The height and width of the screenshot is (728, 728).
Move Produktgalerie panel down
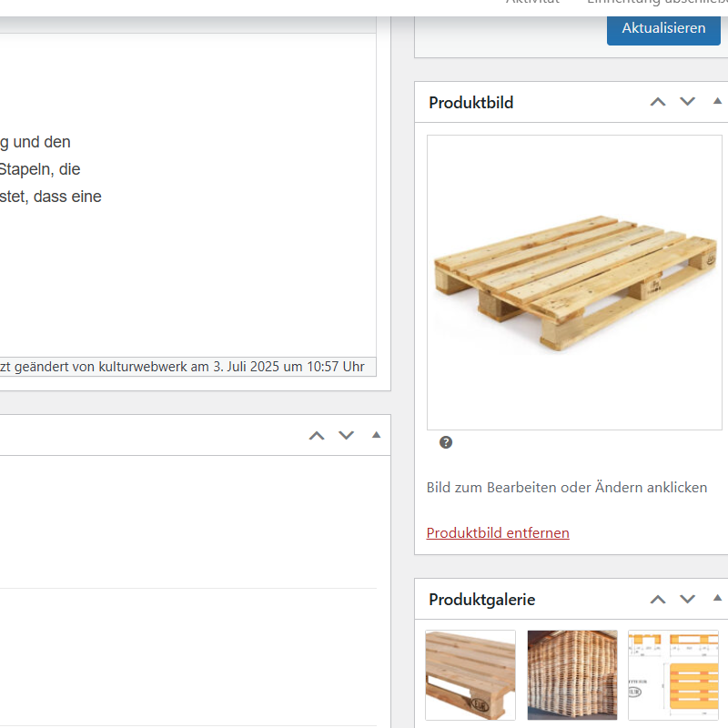[x=687, y=599]
